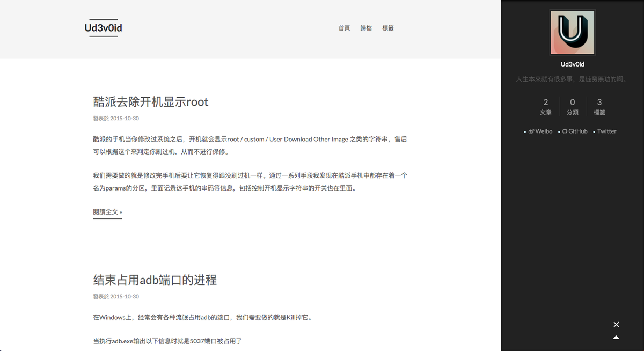Screen dimensions: 644x351
Task: Go to the 首頁 home menu item
Action: coord(344,28)
